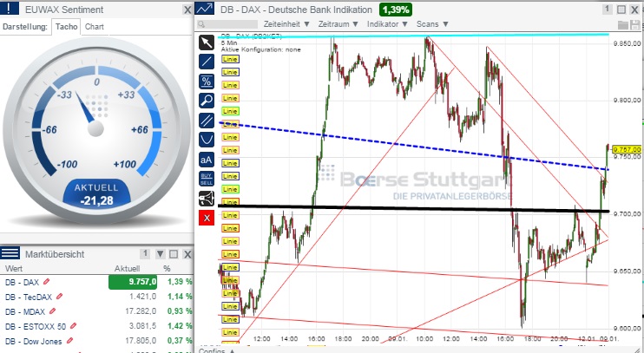Click the Aktive Konfiguration: none label
The height and width of the screenshot is (353, 644).
[x=260, y=49]
